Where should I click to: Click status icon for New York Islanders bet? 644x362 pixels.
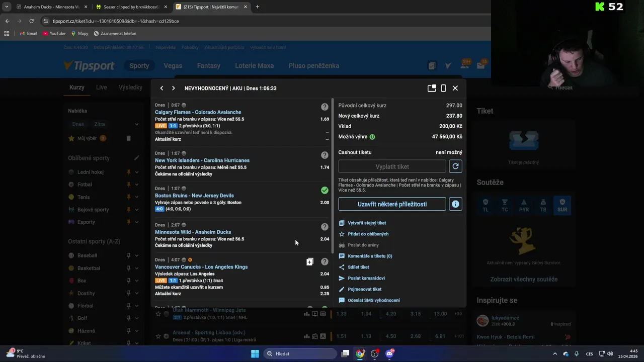coord(325,155)
